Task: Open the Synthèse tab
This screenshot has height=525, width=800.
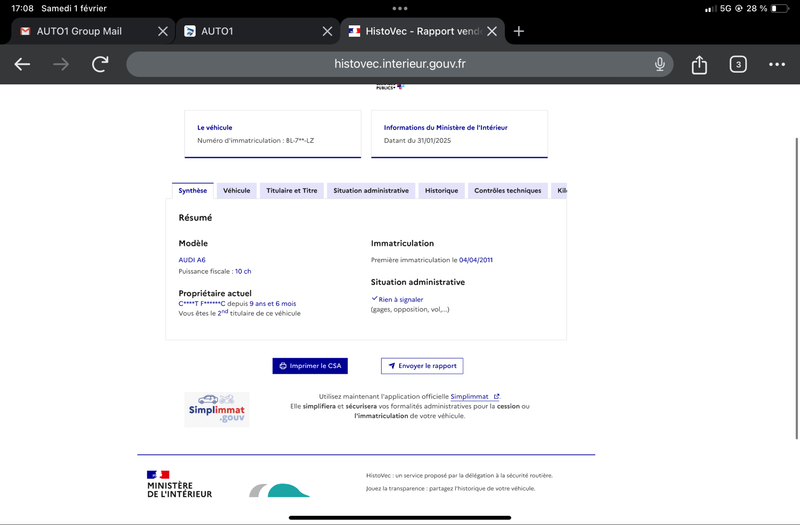Action: point(193,190)
